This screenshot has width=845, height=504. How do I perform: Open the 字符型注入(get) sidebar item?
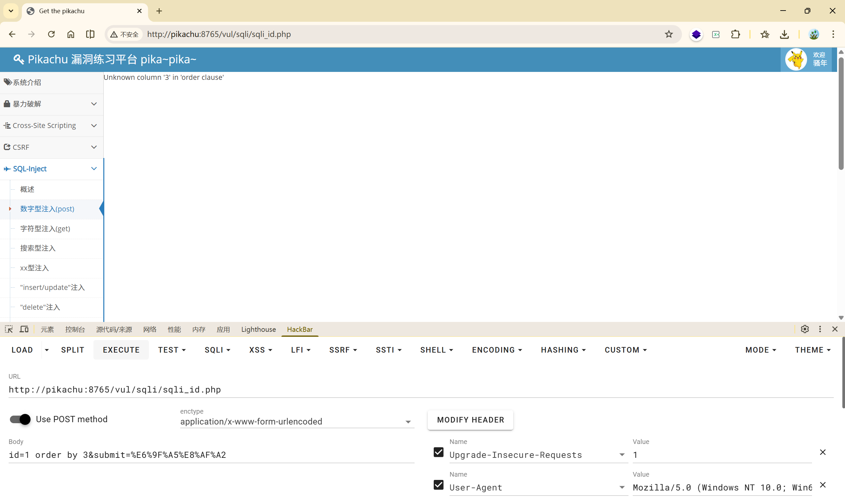point(45,229)
